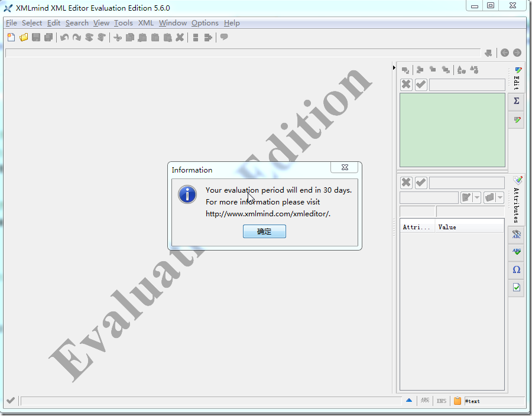Open the Search ABC binoculars tab
532x416 pixels.
click(517, 234)
